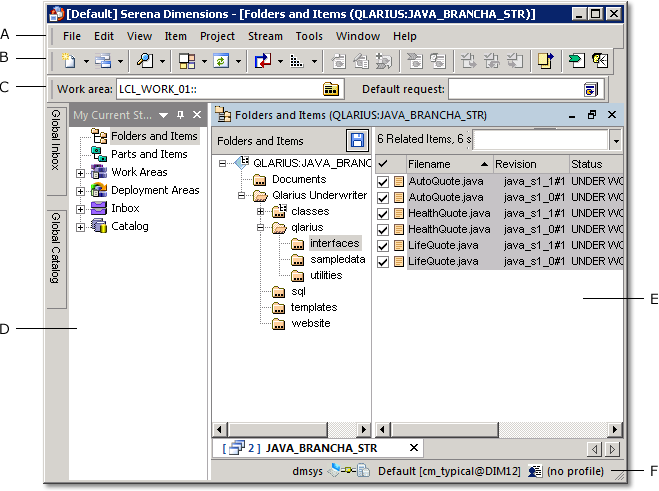Expand the classes folder node
This screenshot has width=659, height=491.
(x=260, y=211)
